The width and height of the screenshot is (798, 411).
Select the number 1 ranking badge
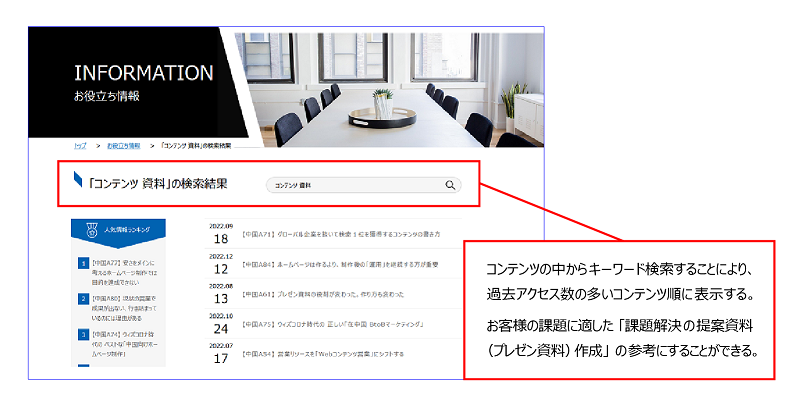(83, 264)
